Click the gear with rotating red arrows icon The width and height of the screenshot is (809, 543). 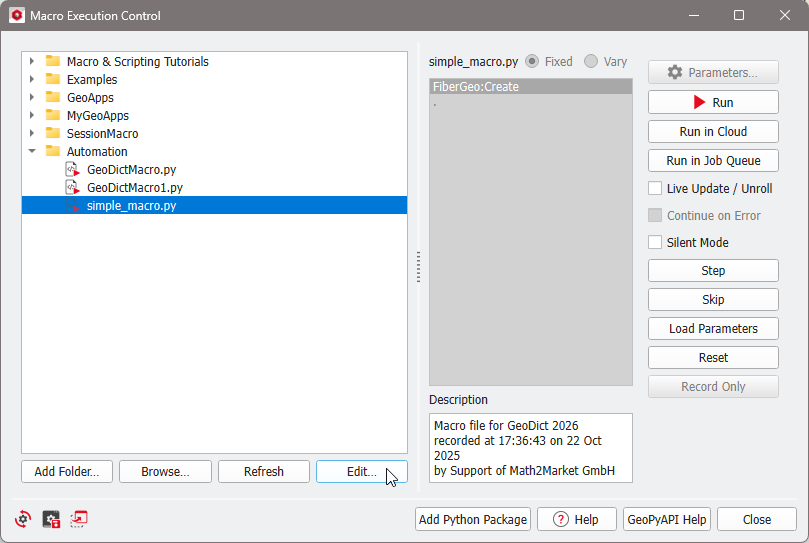tap(23, 519)
